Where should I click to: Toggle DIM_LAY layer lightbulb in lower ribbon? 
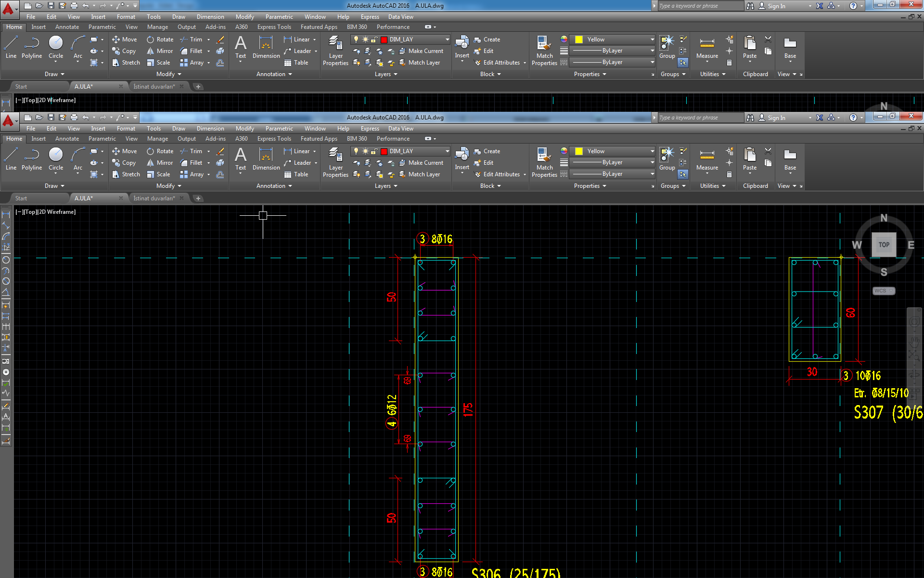pos(356,151)
